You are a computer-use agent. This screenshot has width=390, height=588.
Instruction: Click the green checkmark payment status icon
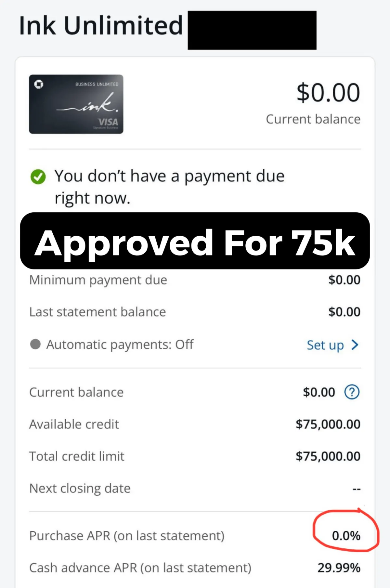(38, 176)
